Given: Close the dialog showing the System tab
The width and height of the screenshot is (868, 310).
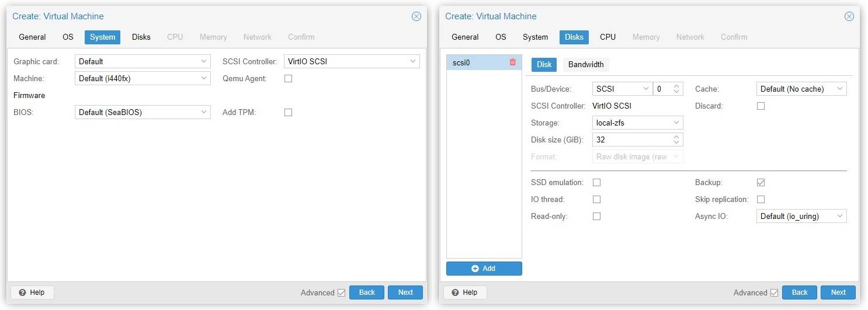Looking at the screenshot, I should pyautogui.click(x=416, y=16).
